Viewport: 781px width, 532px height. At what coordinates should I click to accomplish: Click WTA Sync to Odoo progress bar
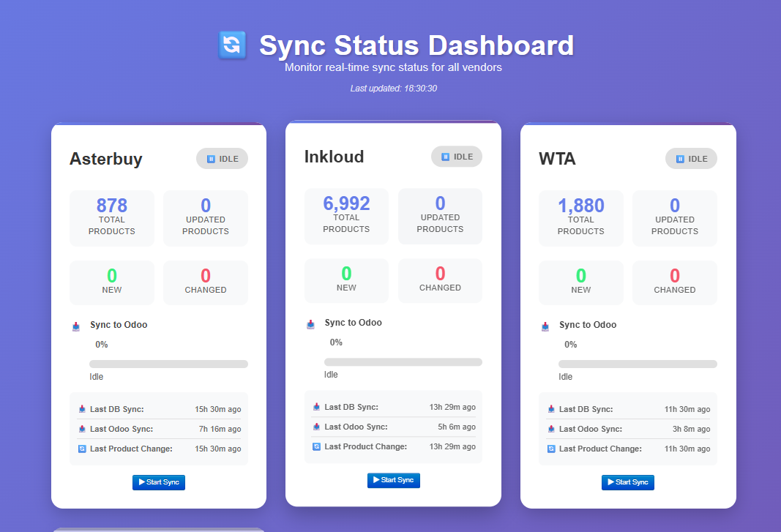coord(638,364)
